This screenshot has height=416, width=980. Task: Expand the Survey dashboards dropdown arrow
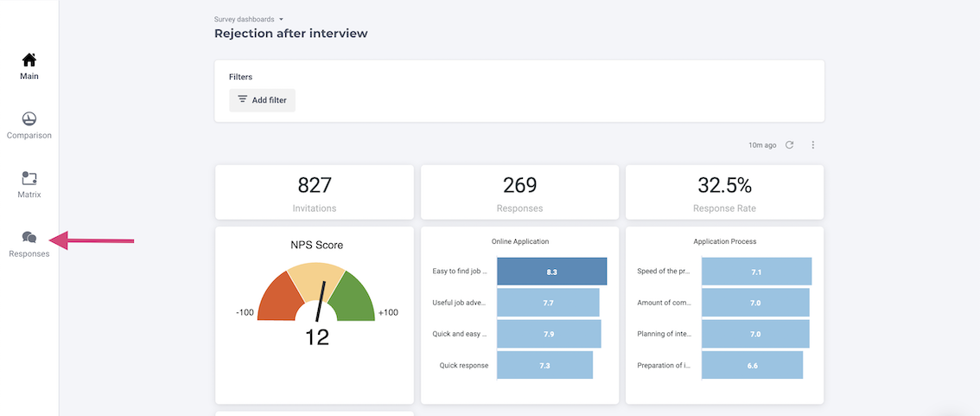(x=281, y=19)
